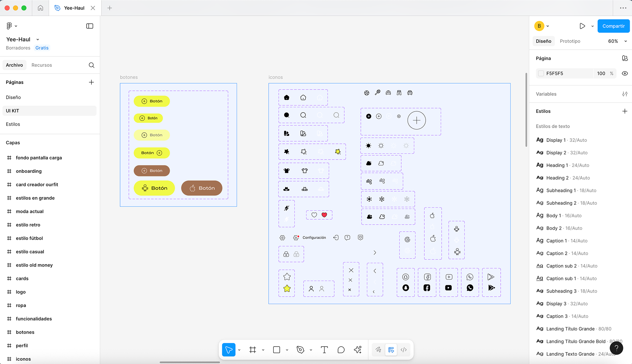
Task: Select the onboarding layer
Action: (x=49, y=171)
